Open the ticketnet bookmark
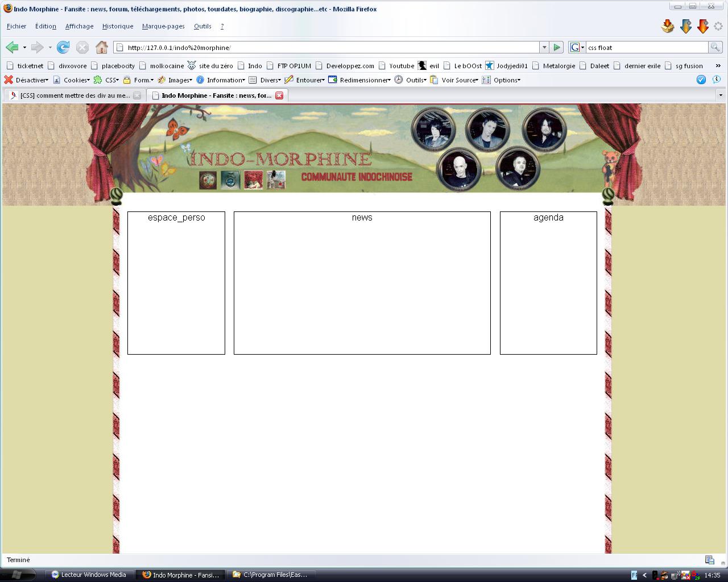This screenshot has height=582, width=728. [x=25, y=65]
